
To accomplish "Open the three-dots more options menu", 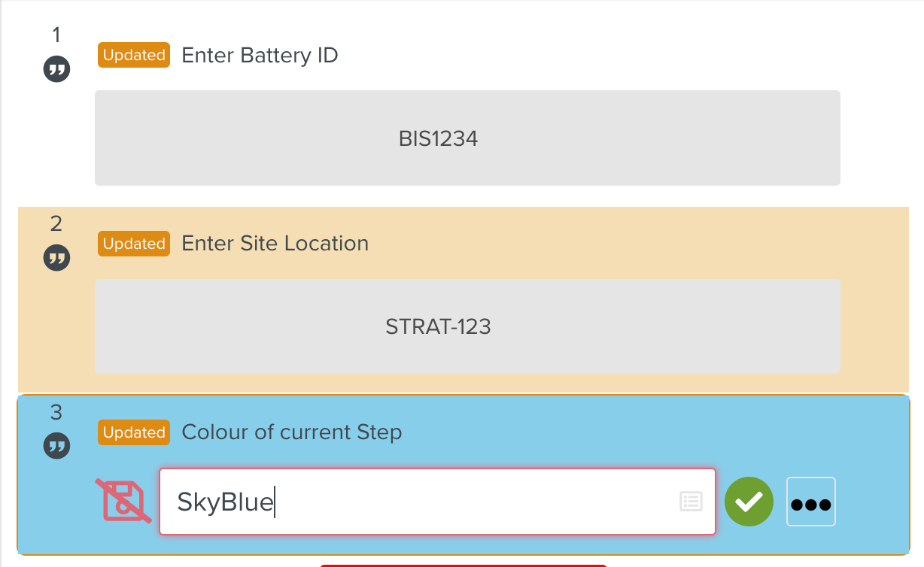I will tap(810, 502).
